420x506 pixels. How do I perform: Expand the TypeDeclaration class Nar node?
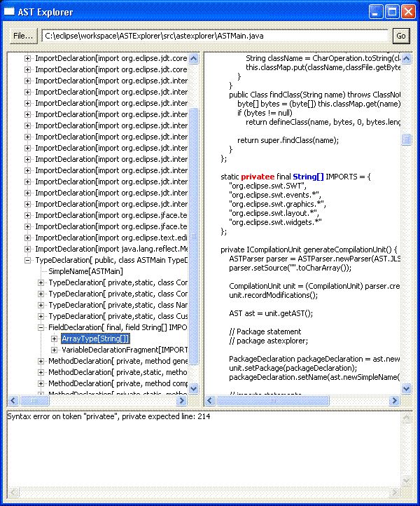click(41, 305)
